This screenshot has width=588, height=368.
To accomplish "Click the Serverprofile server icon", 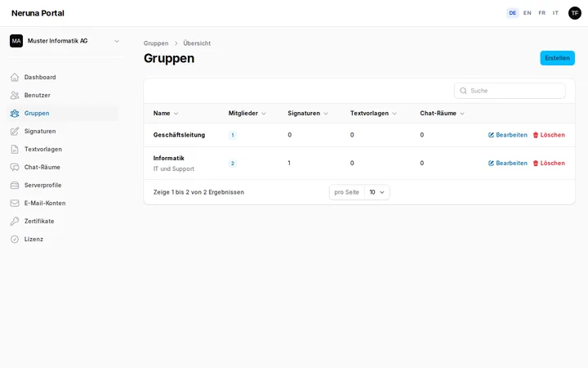I will [15, 186].
